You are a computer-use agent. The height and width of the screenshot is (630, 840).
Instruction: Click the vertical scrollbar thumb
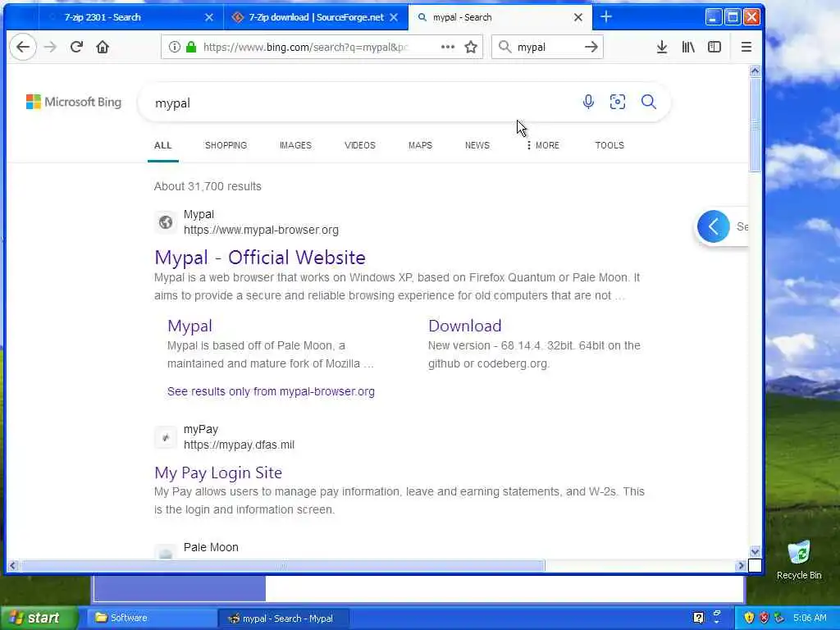[755, 125]
